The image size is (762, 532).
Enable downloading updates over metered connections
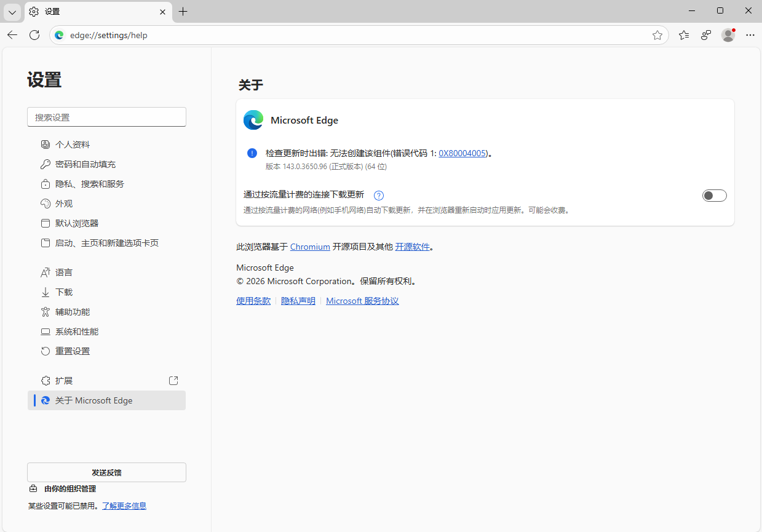tap(714, 195)
